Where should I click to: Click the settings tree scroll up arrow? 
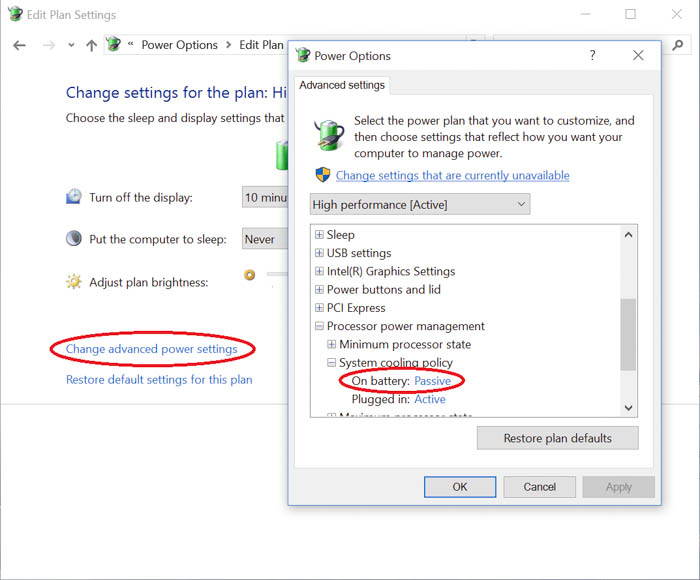(x=629, y=235)
